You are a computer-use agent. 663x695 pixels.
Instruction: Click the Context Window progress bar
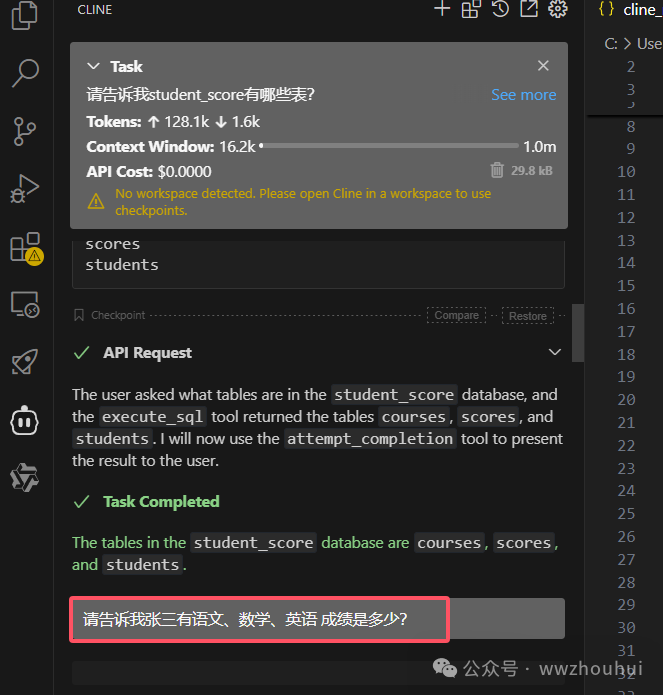point(390,147)
